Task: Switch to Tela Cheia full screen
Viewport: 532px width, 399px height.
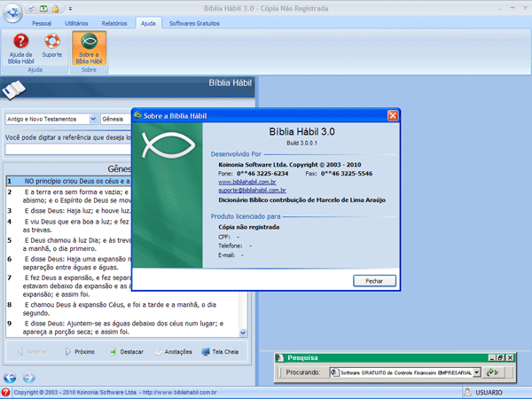Action: point(220,351)
